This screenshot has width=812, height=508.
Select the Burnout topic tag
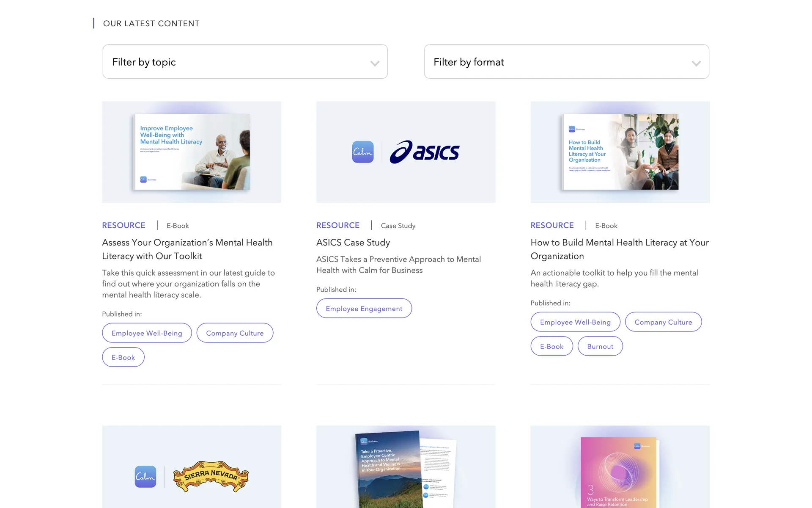tap(600, 346)
